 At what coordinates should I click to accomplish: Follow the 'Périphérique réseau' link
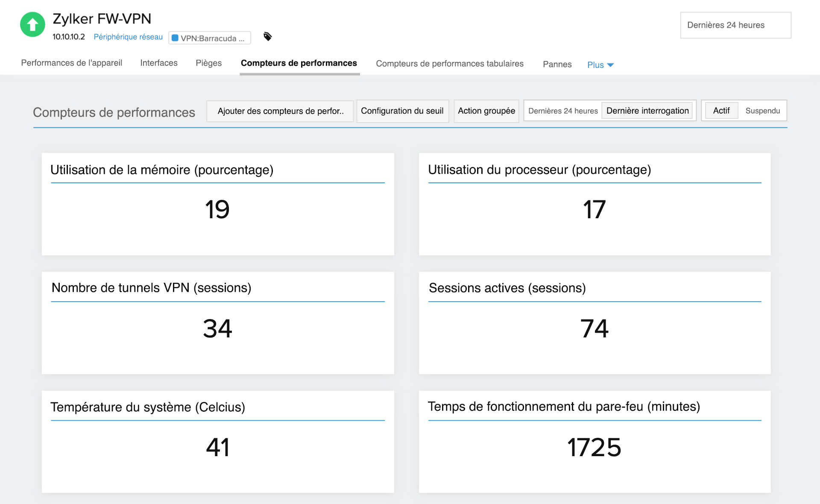tap(128, 37)
